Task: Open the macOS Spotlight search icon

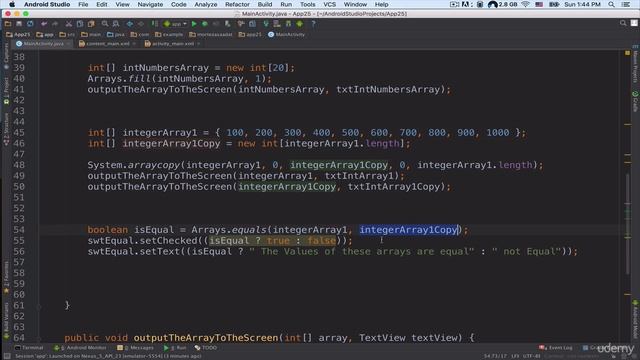Action: coord(611,4)
